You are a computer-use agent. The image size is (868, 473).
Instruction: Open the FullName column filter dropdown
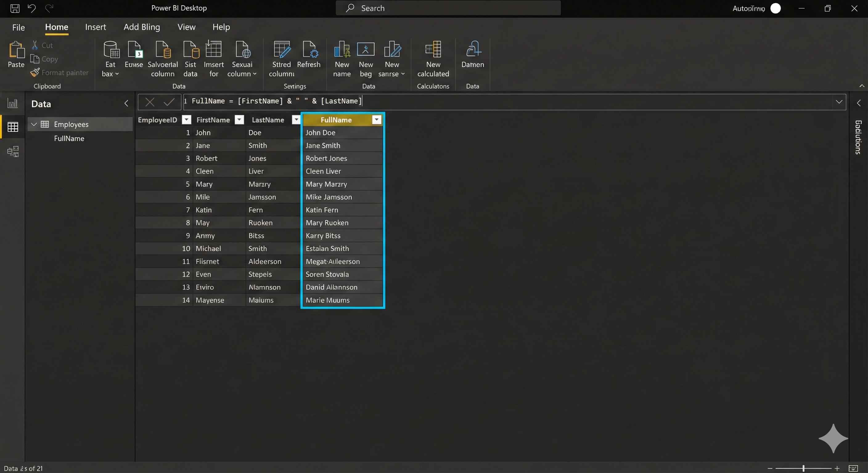point(376,120)
